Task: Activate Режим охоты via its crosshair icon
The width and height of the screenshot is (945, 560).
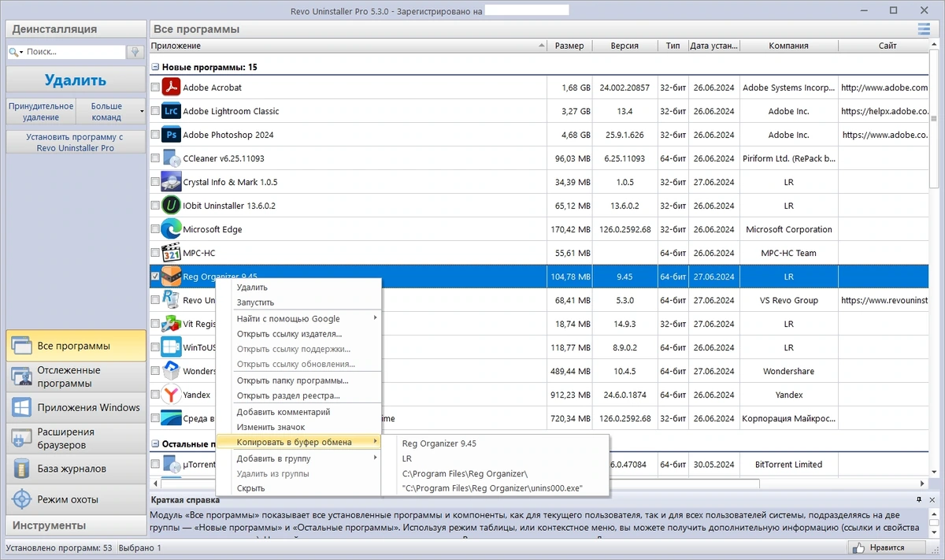Action: 22,499
